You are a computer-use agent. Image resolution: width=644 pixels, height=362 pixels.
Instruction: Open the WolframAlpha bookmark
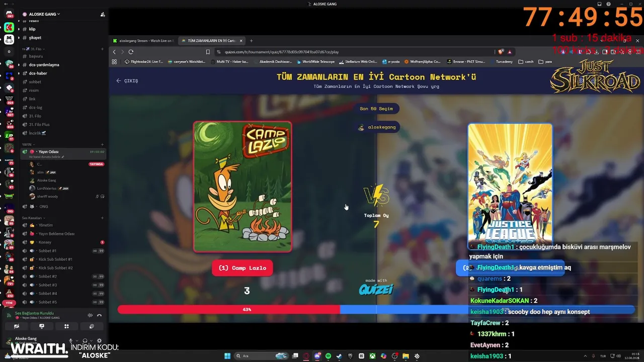pyautogui.click(x=423, y=62)
